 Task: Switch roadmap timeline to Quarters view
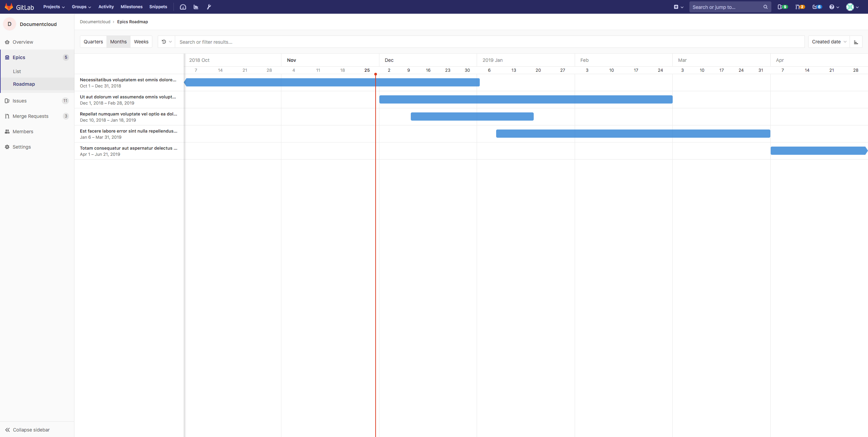(93, 41)
